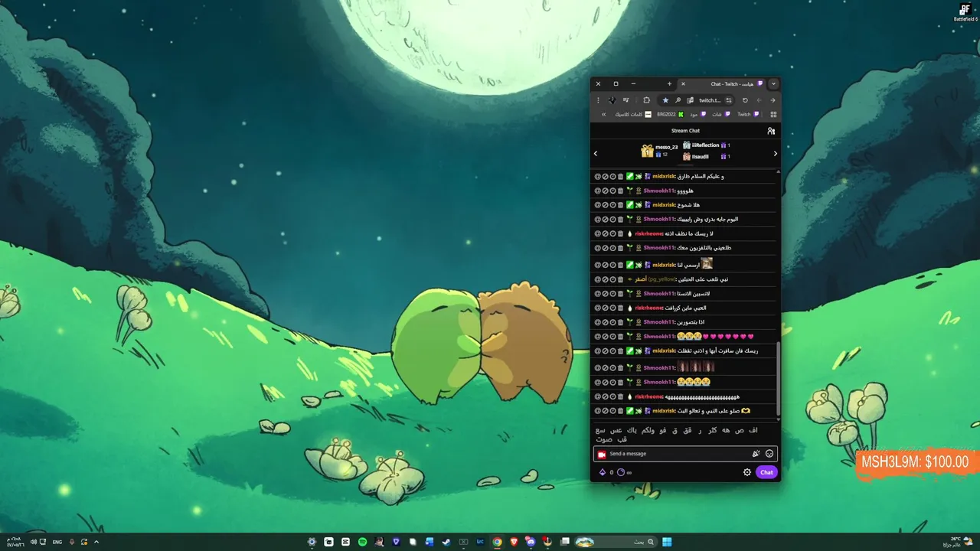This screenshot has width=980, height=551.
Task: Open chat settings gear icon
Action: pyautogui.click(x=747, y=472)
